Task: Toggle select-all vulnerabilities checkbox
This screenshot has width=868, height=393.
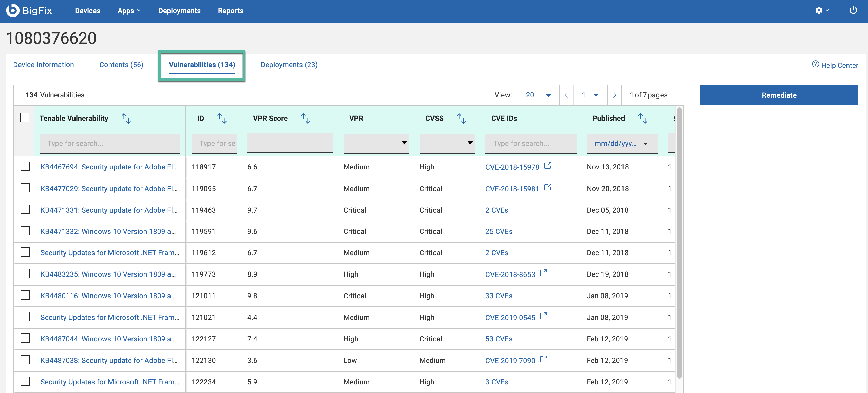Action: tap(25, 117)
